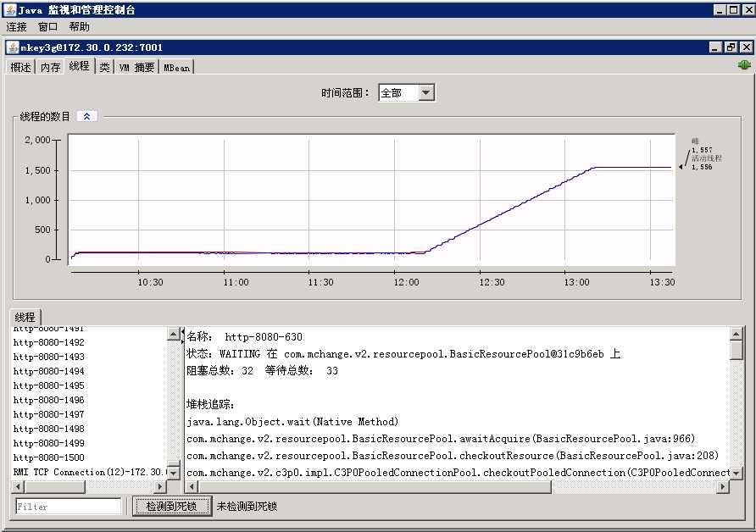Image resolution: width=756 pixels, height=532 pixels.
Task: Click stack trace scroll down arrow
Action: click(736, 474)
